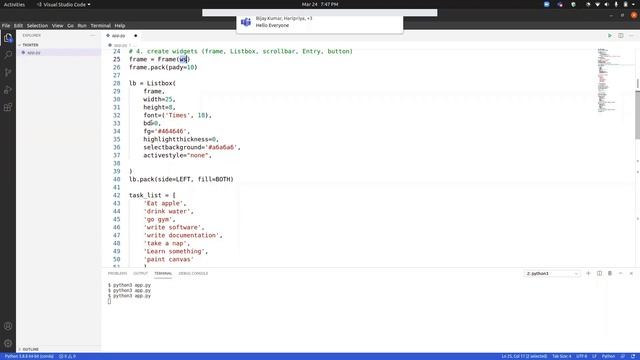Change UTF-8 encoding in status bar
The height and width of the screenshot is (360, 640).
coord(582,356)
